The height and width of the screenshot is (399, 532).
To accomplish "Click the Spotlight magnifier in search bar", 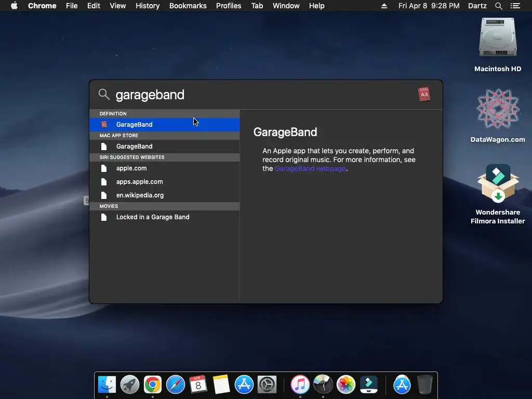I will click(104, 95).
